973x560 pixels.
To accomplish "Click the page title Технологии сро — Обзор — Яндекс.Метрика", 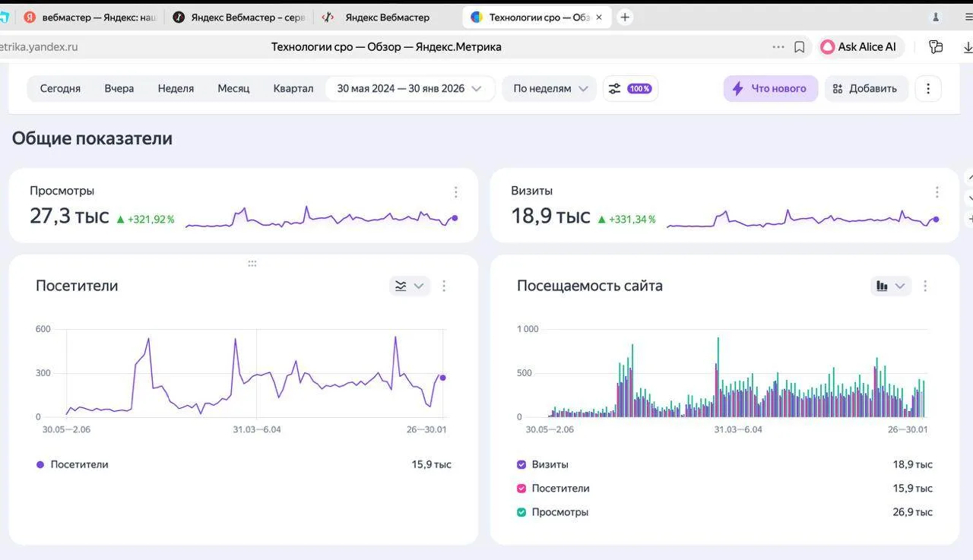I will [386, 47].
